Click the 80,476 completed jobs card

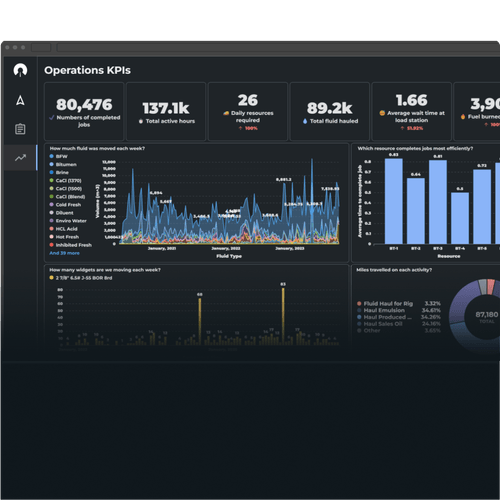click(84, 112)
